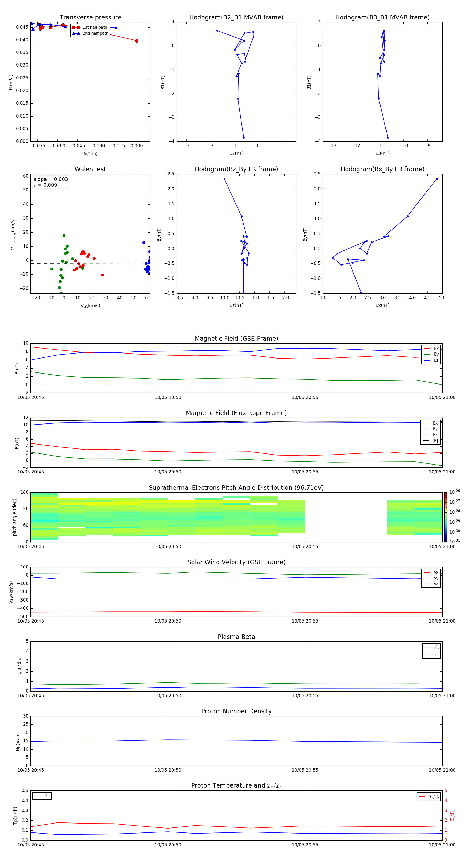Click the 'pitch angle (deg)' y-axis label
Image resolution: width=473 pixels, height=868 pixels.
pos(14,517)
